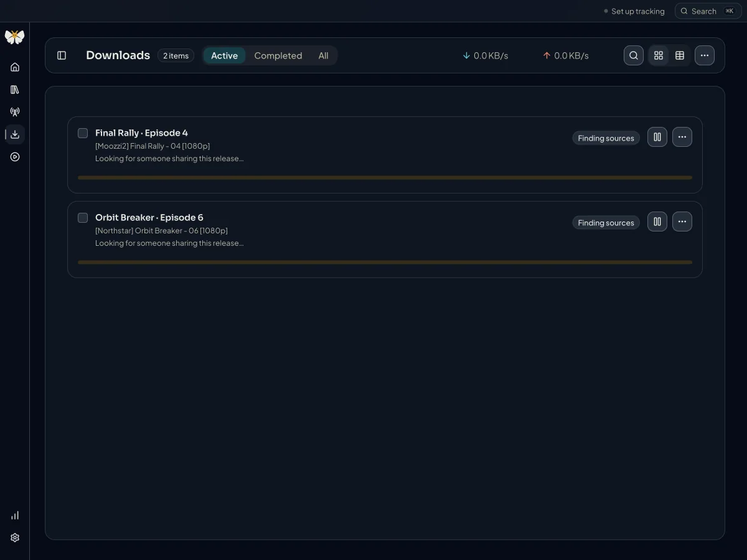Click Orbit Breaker progress bar
The width and height of the screenshot is (747, 560).
[385, 262]
